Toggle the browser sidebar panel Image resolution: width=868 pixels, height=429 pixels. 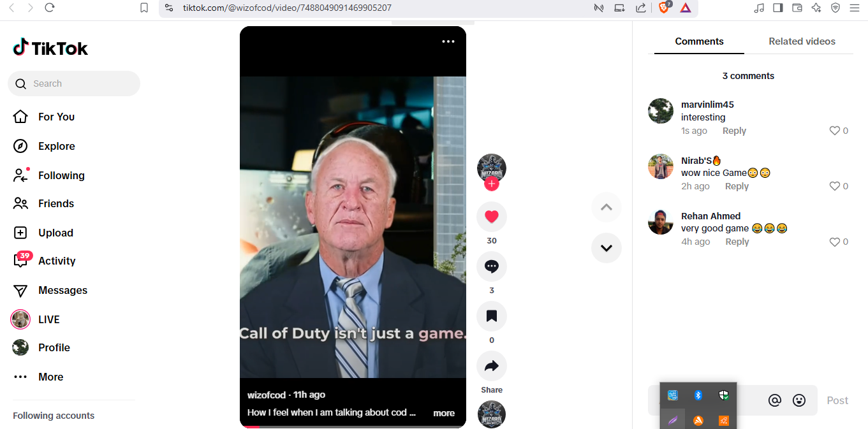tap(777, 8)
